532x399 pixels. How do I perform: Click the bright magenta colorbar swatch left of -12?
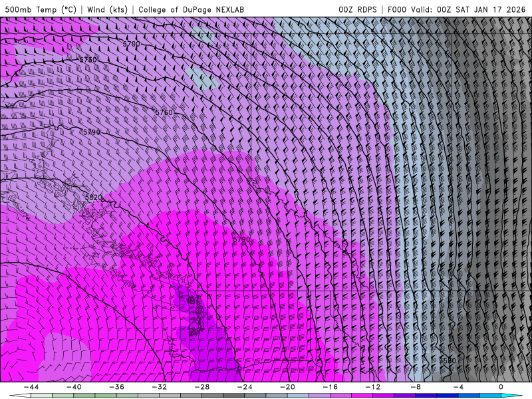coord(362,396)
